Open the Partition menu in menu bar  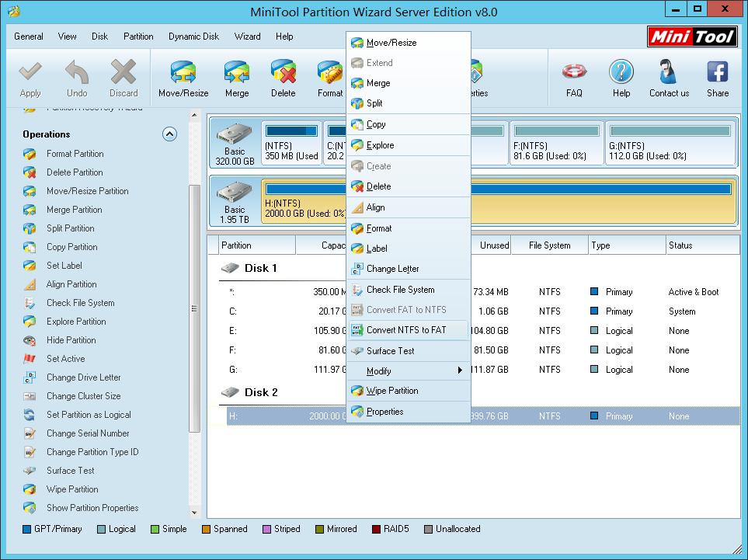point(138,37)
